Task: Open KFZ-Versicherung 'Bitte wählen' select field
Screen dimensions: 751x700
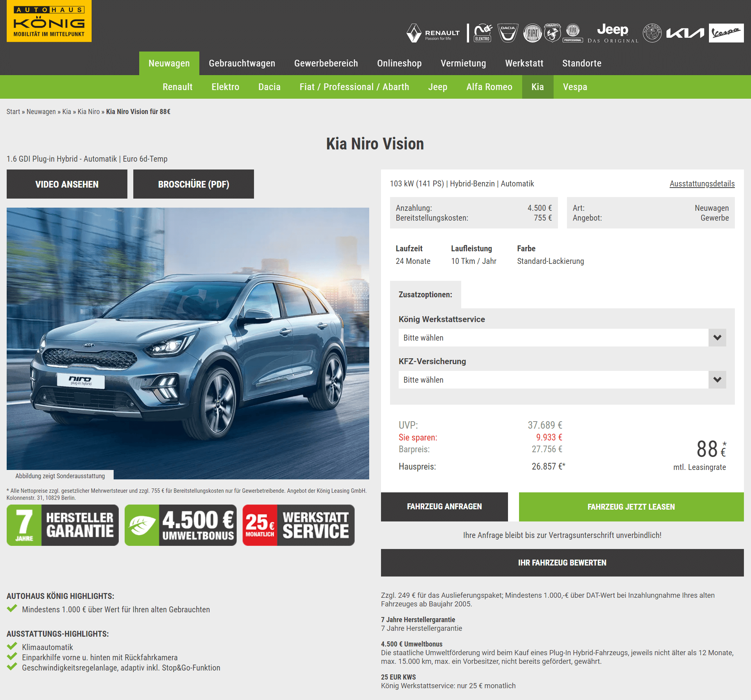Action: coord(562,380)
